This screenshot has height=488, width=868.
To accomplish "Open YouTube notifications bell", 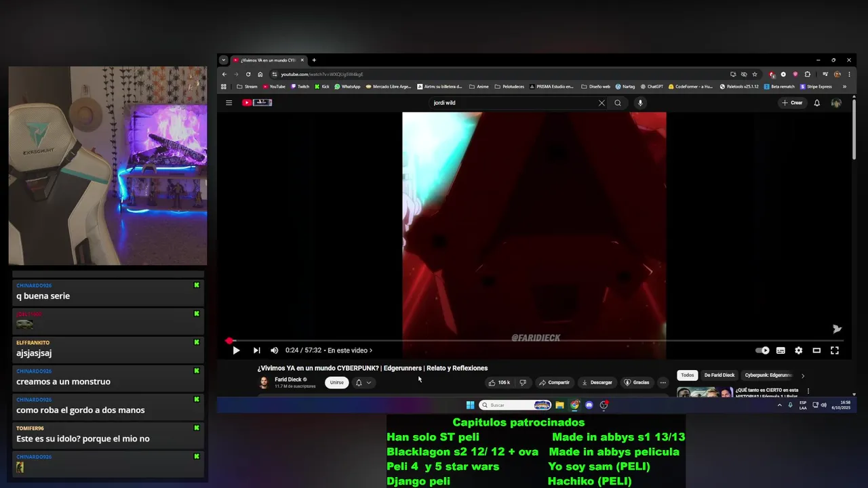I will tap(817, 103).
